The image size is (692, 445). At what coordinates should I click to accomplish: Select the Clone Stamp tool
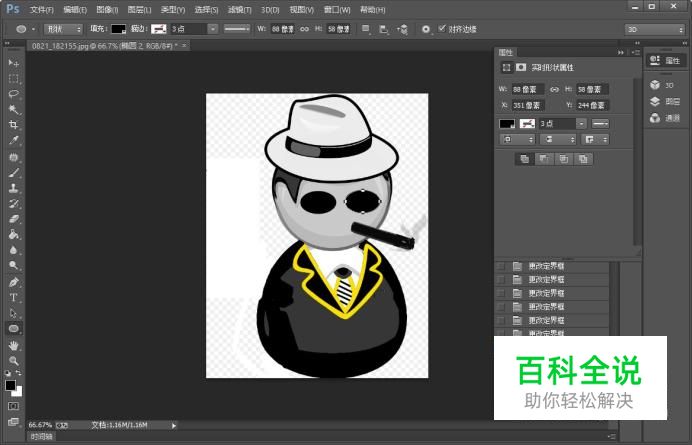(13, 188)
